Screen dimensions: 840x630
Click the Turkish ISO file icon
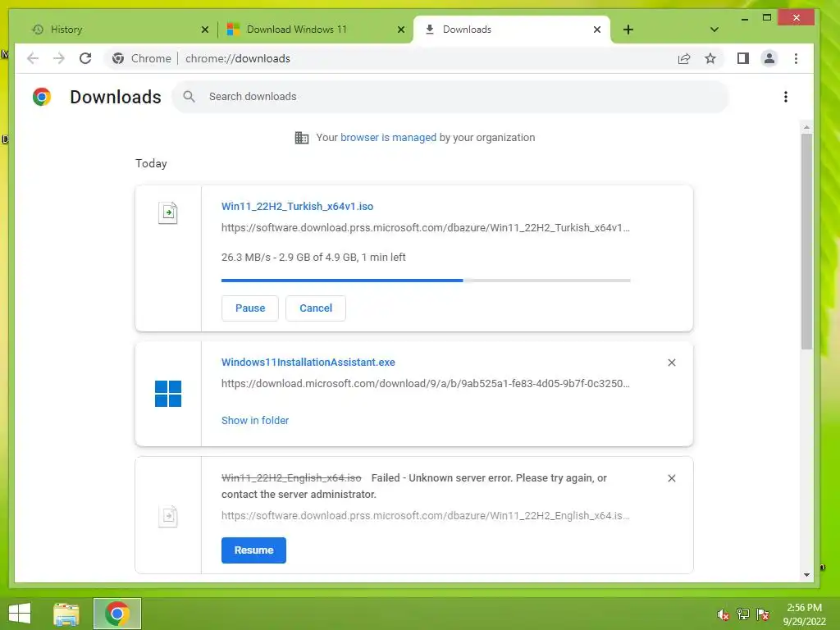coord(167,212)
